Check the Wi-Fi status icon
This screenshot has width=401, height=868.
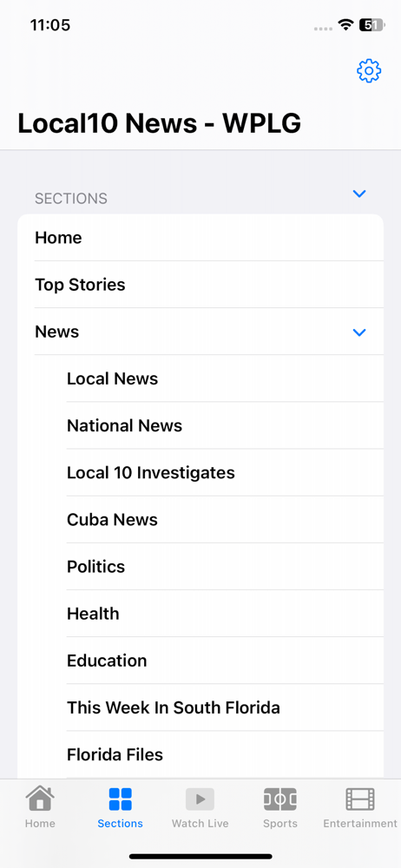pyautogui.click(x=346, y=25)
